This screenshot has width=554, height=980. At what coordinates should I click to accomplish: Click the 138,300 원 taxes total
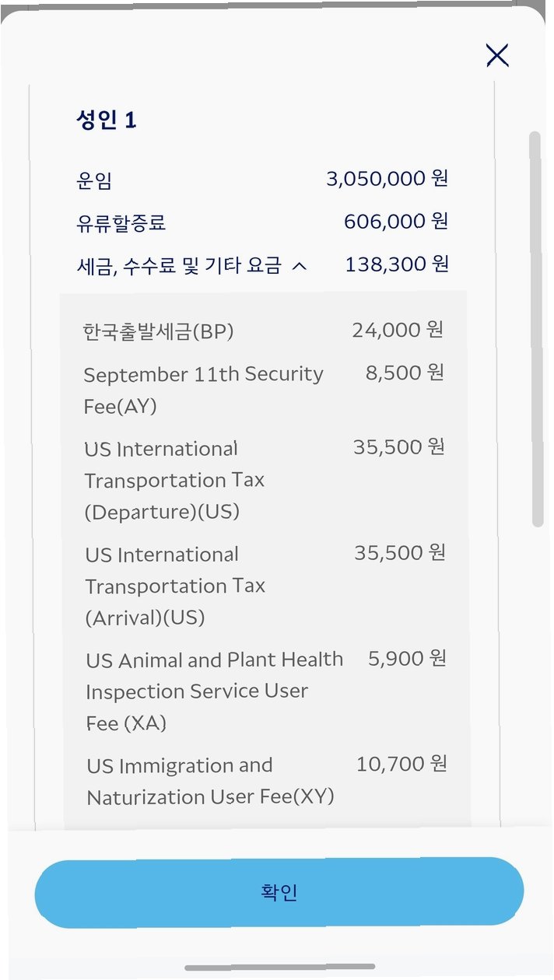[397, 264]
